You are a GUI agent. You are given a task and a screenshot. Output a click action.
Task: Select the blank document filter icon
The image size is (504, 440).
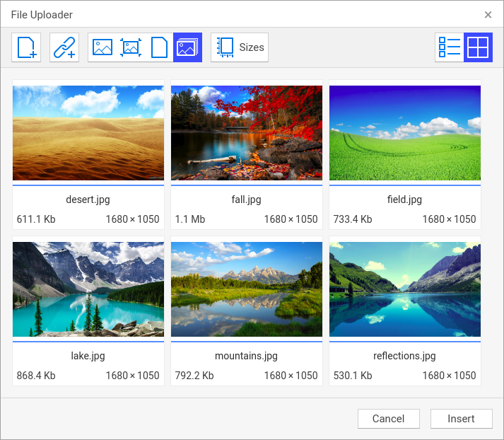(159, 47)
